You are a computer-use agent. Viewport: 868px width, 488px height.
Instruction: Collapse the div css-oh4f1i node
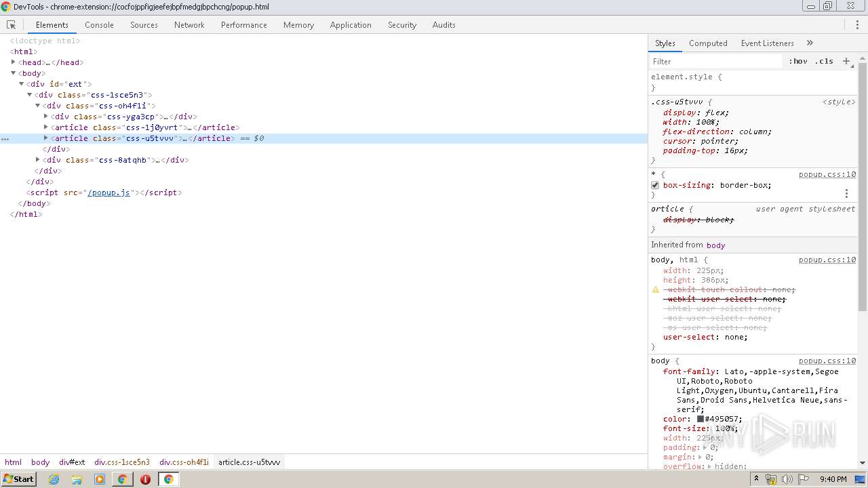tap(38, 105)
